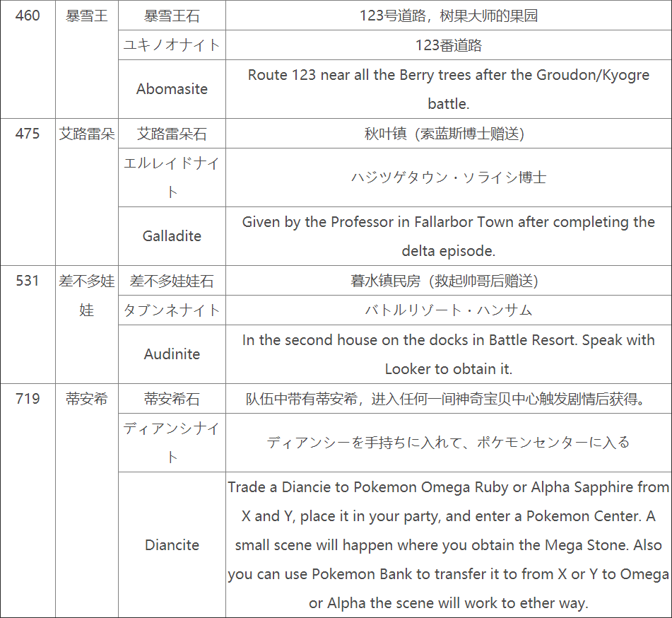Viewport: 672px width, 618px height.
Task: Click the cell 123番道路
Action: click(x=448, y=45)
